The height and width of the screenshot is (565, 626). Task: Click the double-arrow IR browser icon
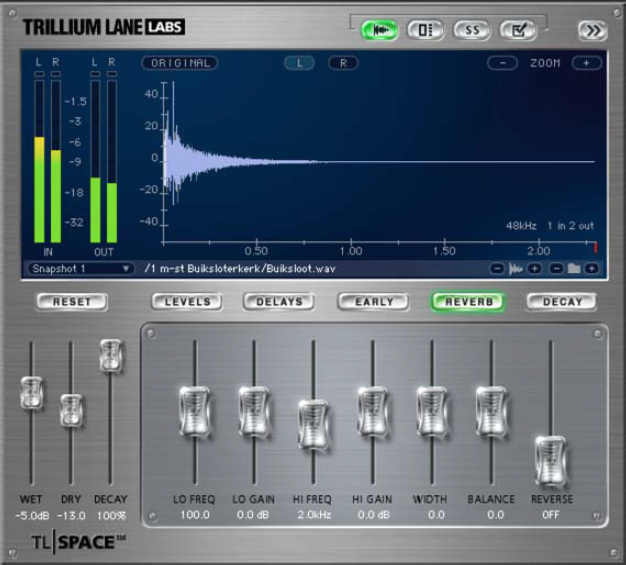click(x=592, y=31)
